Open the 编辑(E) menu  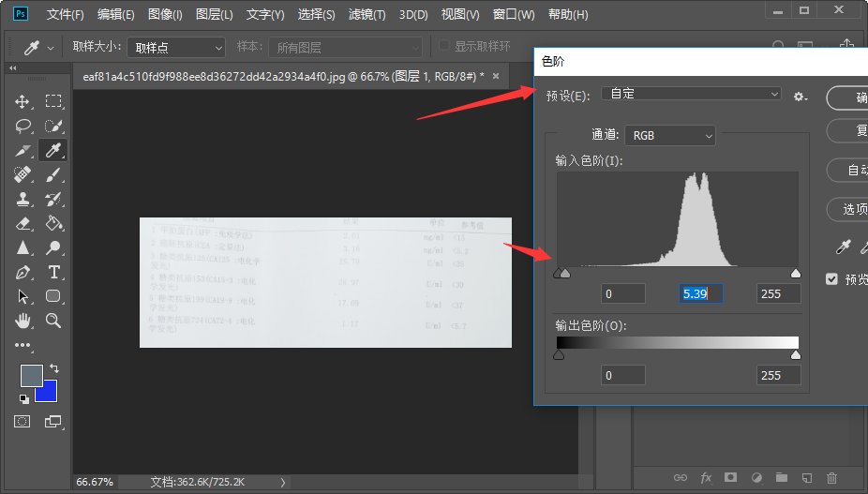115,14
